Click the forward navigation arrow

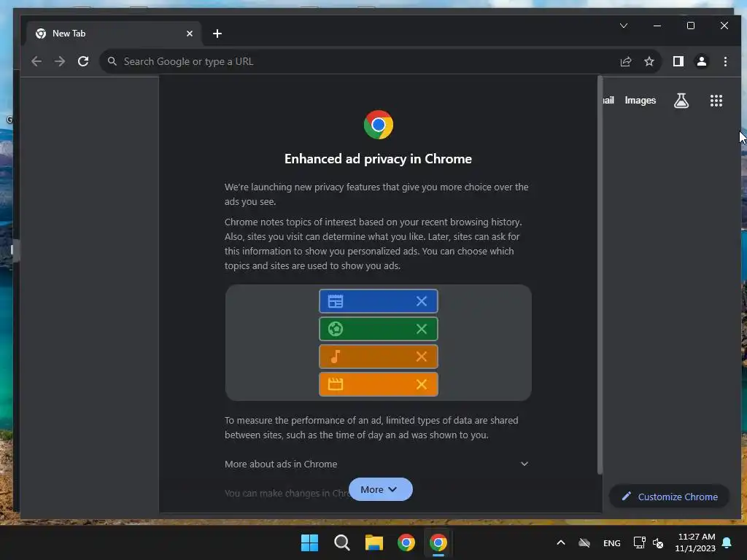60,61
